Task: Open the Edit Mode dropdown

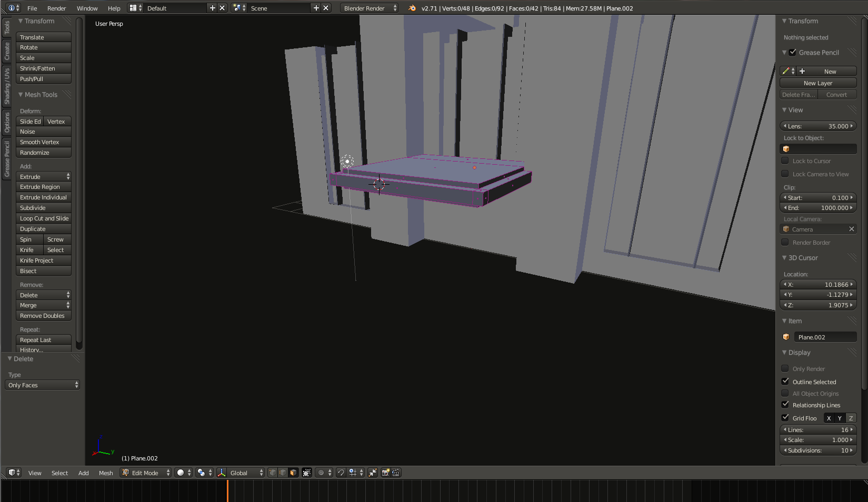Action: (146, 473)
